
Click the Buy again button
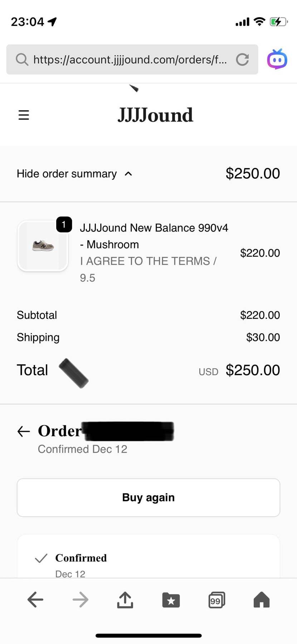pyautogui.click(x=148, y=497)
